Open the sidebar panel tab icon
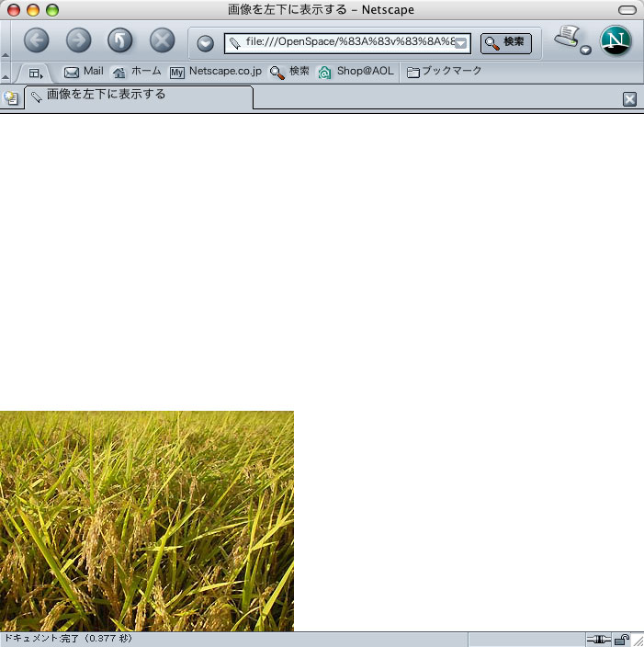The width and height of the screenshot is (644, 647). pyautogui.click(x=36, y=74)
